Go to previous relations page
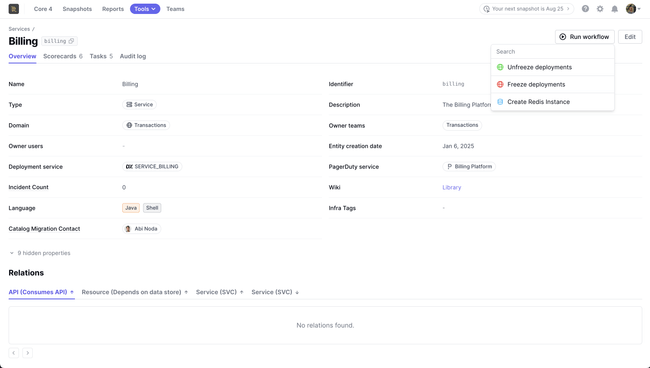The image size is (650, 368). click(14, 353)
